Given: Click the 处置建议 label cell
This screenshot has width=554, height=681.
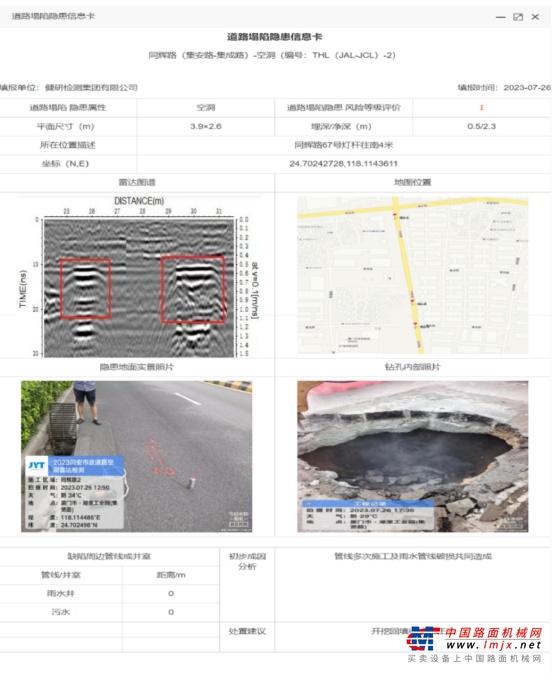Looking at the screenshot, I should 247,631.
